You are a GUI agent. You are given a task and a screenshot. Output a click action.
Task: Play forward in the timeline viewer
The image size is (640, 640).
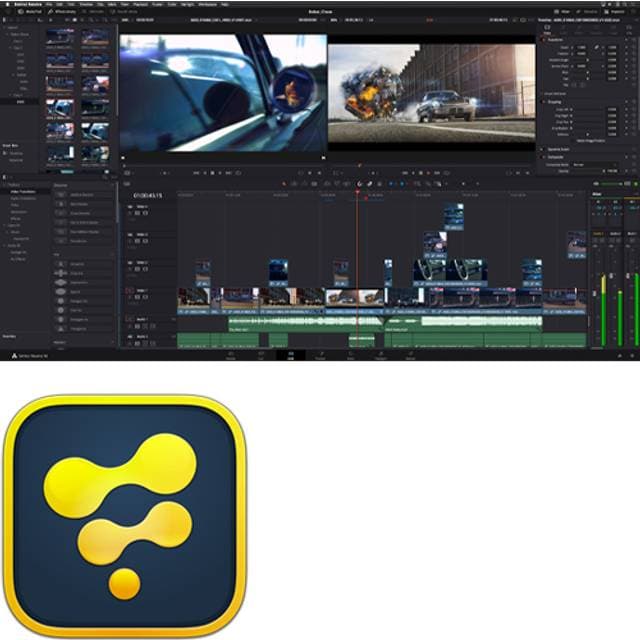pos(429,173)
